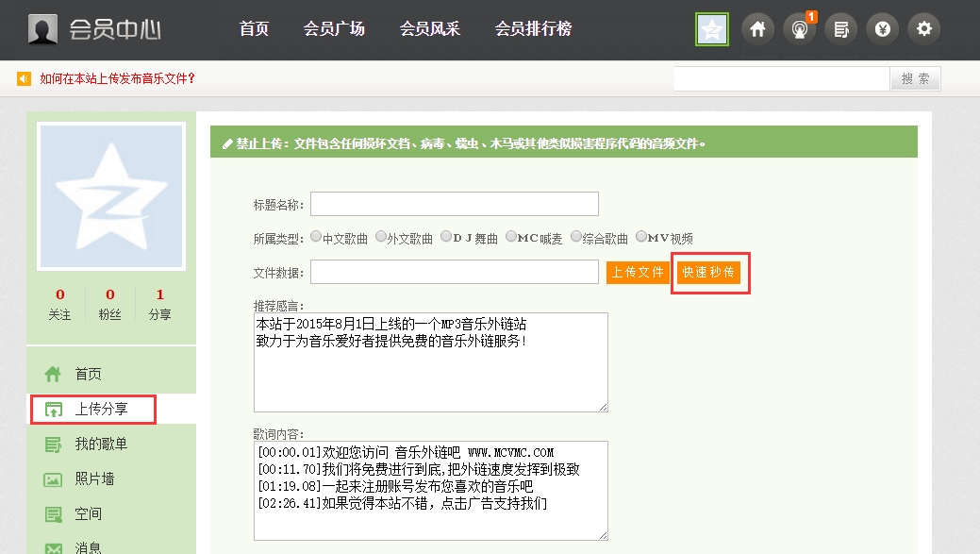Screen dimensions: 980x554
Task: Select the 外文歌曲 radio option
Action: coord(381,238)
